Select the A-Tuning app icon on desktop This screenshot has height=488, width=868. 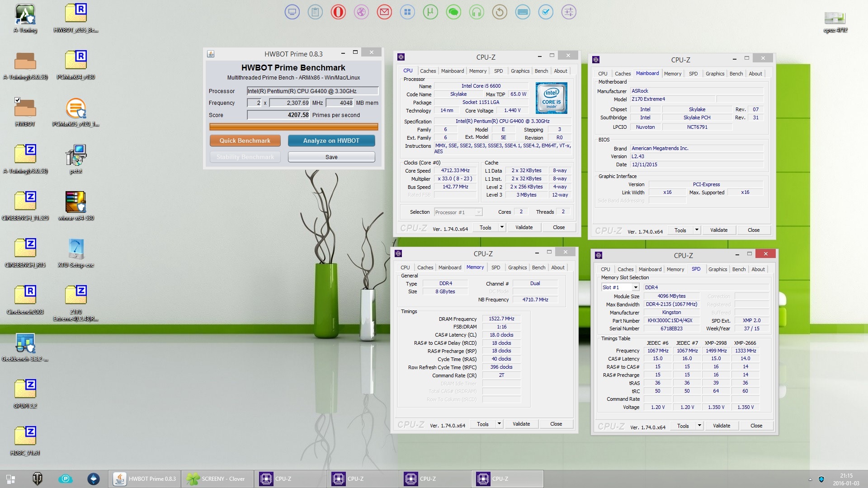(25, 19)
